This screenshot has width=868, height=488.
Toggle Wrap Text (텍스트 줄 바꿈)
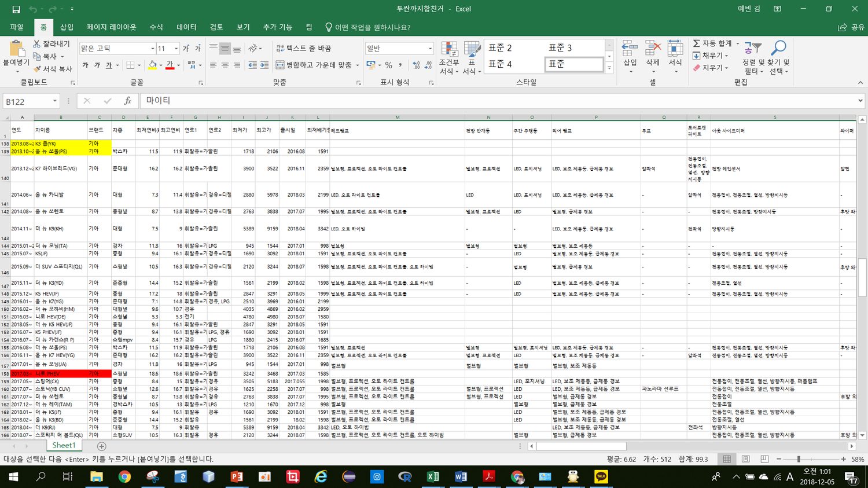303,49
